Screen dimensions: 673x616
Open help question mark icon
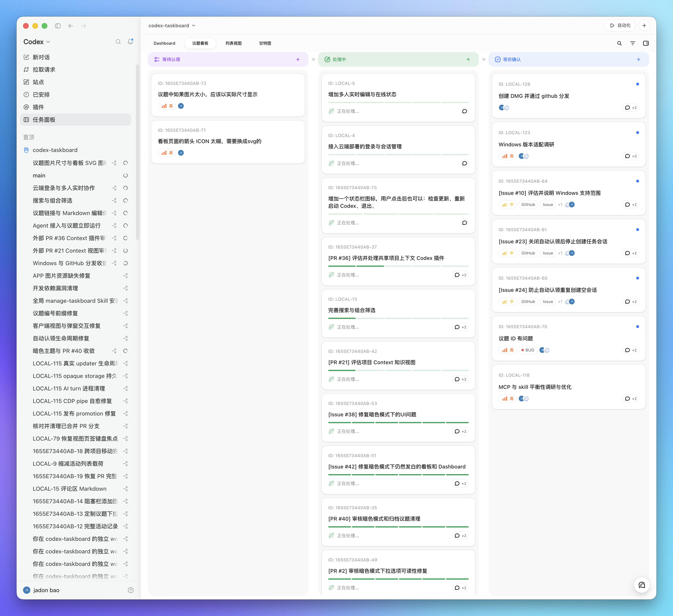click(x=131, y=590)
